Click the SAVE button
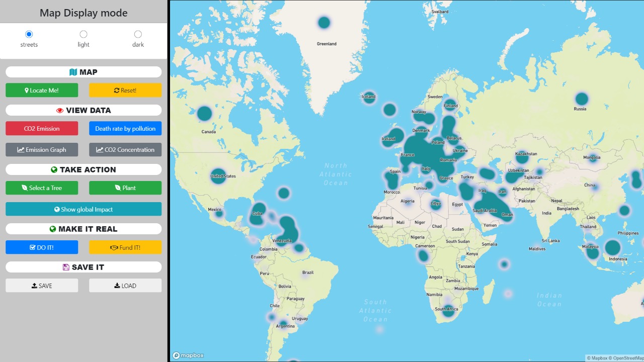 pos(42,286)
